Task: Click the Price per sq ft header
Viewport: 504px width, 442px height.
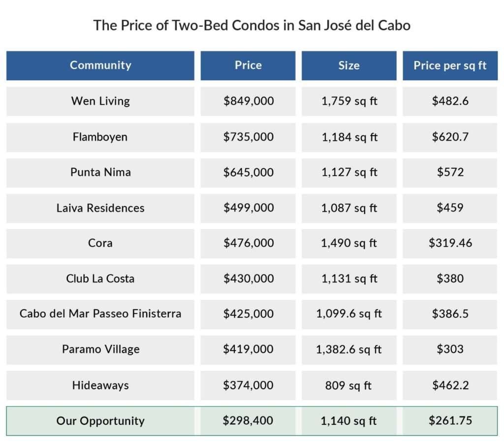Action: 450,65
